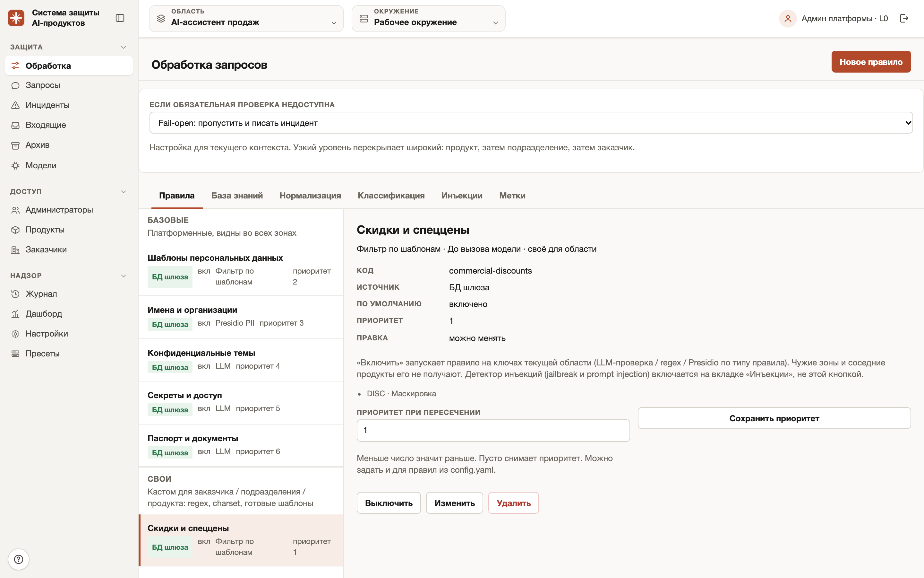Focus the Приоритет при пересечении input field
Screen dimensions: 924x578
[493, 430]
